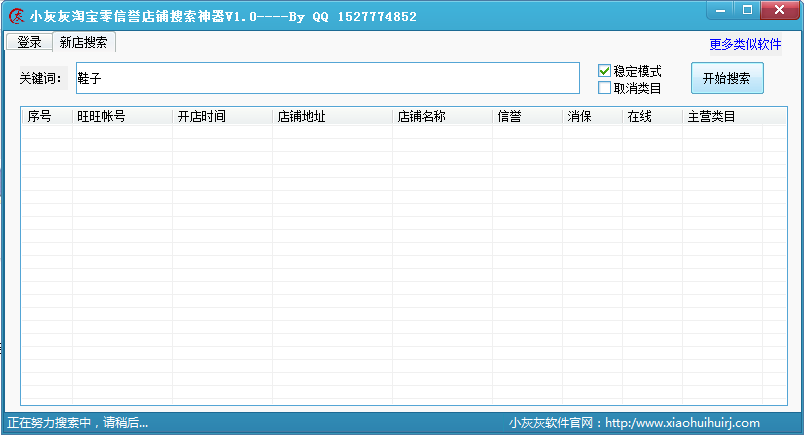Click the 消保 column header
Screen dimensions: 804x435
coord(593,116)
